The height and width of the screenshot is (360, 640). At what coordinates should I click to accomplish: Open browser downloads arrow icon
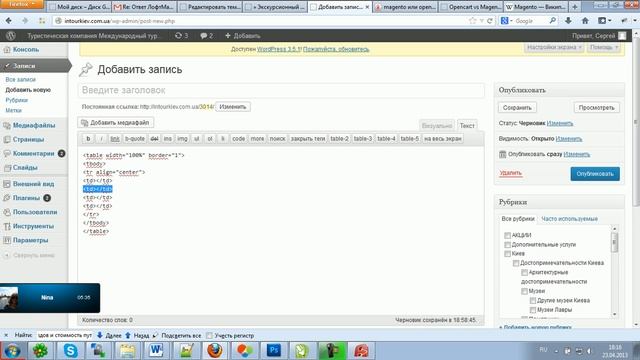568,20
